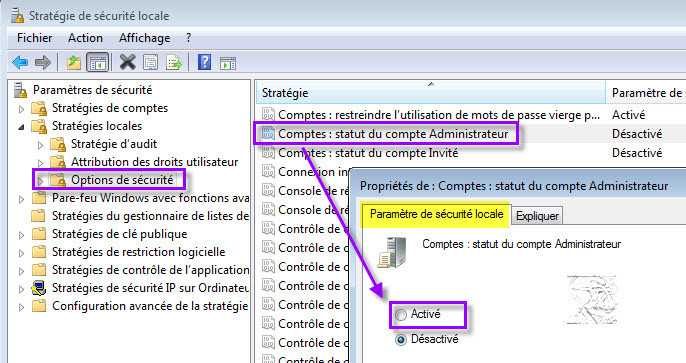Select Stratégie d'audit tree item
The height and width of the screenshot is (363, 686).
click(x=114, y=144)
